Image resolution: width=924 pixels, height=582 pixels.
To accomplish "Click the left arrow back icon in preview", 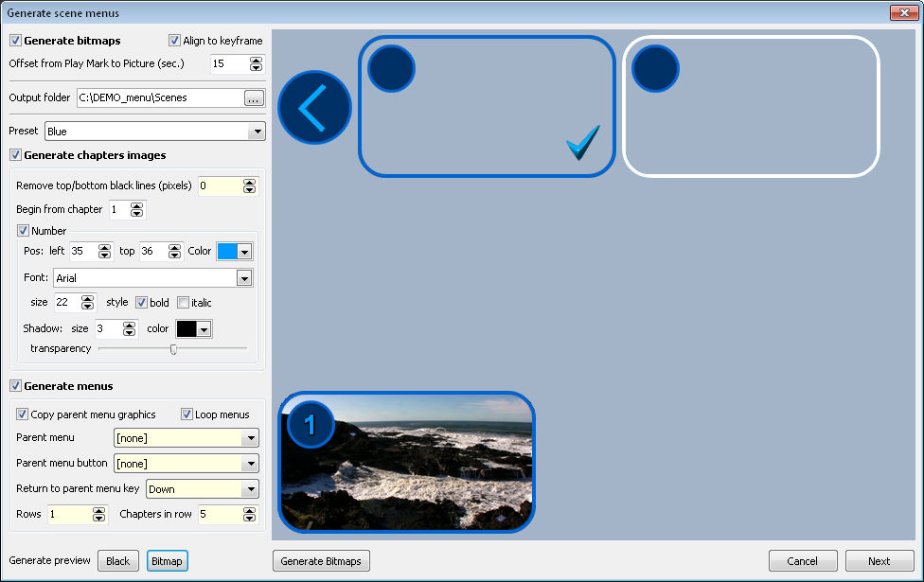I will 314,108.
